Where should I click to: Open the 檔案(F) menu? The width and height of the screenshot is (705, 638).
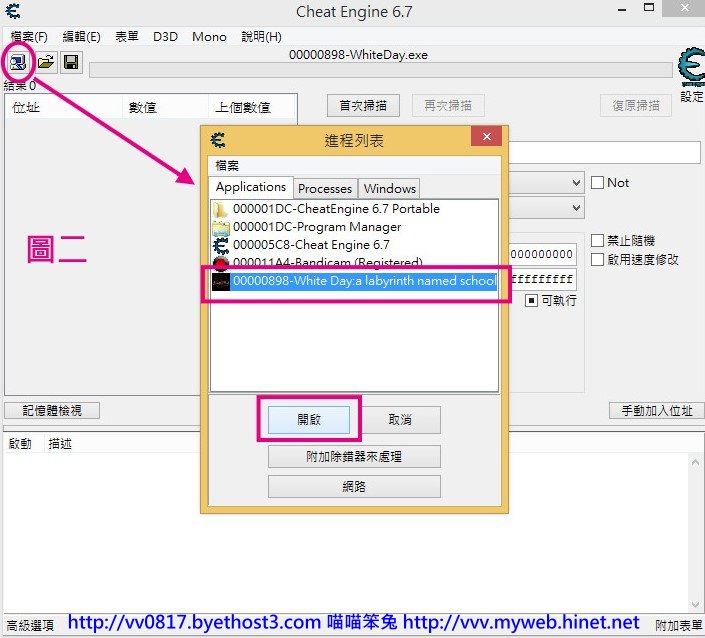point(29,36)
